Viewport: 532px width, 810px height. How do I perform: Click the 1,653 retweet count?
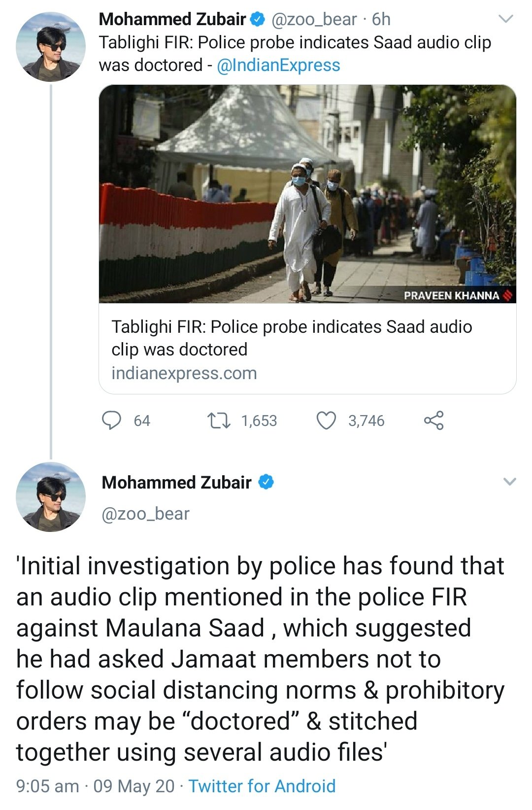pos(259,421)
